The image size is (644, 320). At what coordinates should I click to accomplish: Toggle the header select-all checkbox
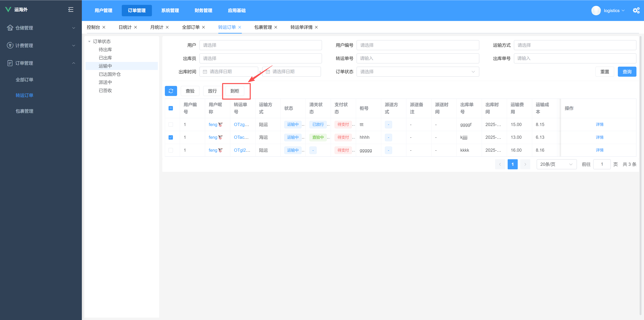coord(171,108)
